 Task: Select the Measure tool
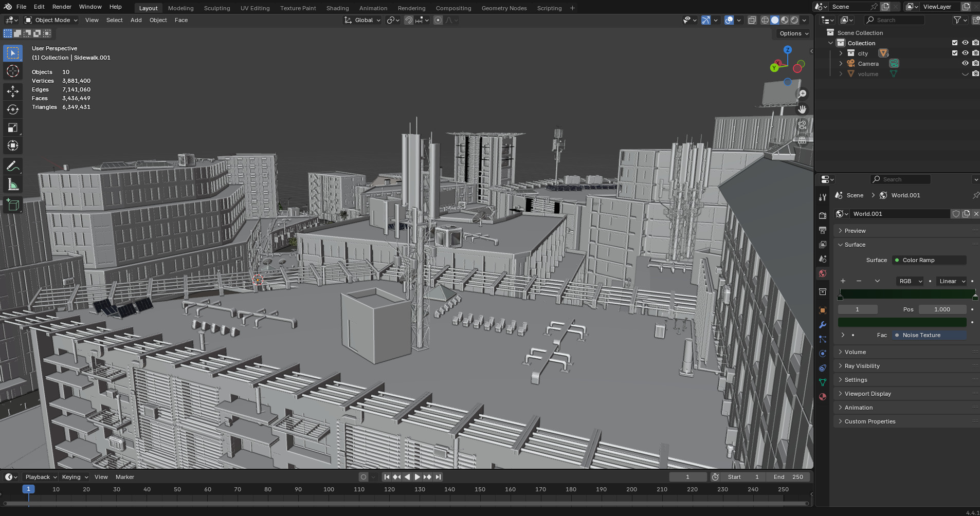click(13, 185)
